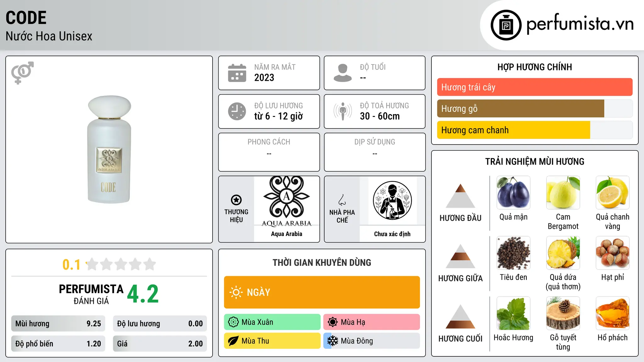Click the Mùa Hạ sun icon

coord(332,322)
